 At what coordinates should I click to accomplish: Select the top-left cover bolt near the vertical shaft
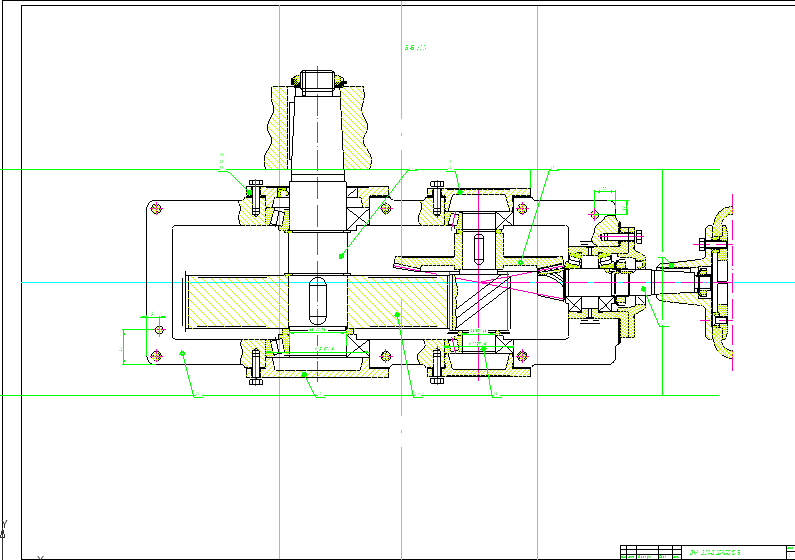(254, 193)
